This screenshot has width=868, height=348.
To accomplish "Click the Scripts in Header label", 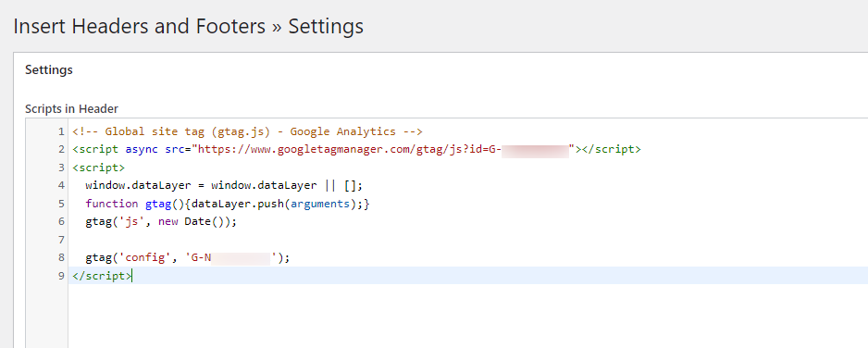I will (x=71, y=109).
